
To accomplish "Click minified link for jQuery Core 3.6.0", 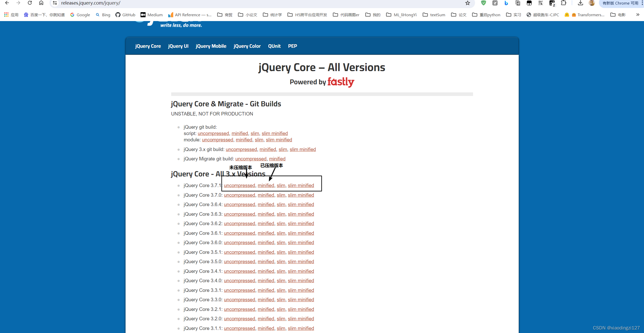I will 266,243.
